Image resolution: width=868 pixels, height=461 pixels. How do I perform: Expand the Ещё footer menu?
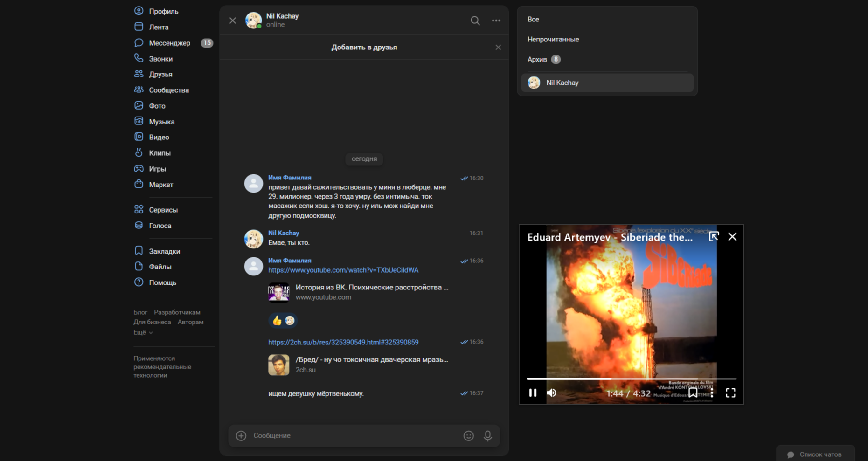point(143,332)
